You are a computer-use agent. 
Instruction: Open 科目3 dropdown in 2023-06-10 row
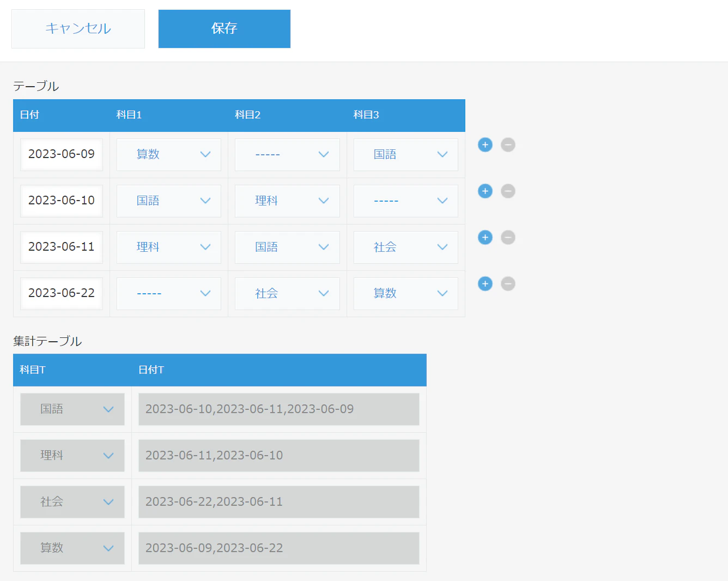(x=406, y=201)
